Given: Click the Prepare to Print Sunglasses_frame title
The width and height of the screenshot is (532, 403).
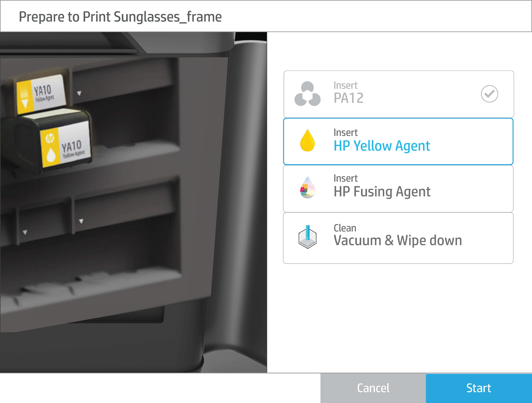Looking at the screenshot, I should [120, 17].
